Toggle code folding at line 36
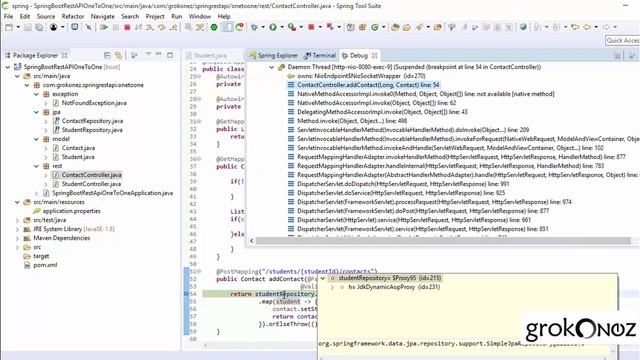Screen dimensions: 640x360 coord(199,159)
